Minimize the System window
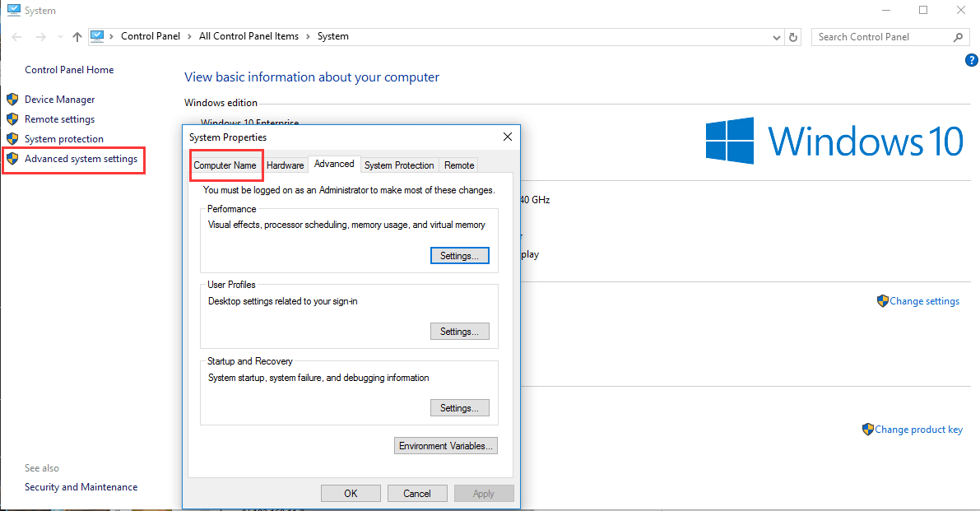This screenshot has width=980, height=511. 886,10
